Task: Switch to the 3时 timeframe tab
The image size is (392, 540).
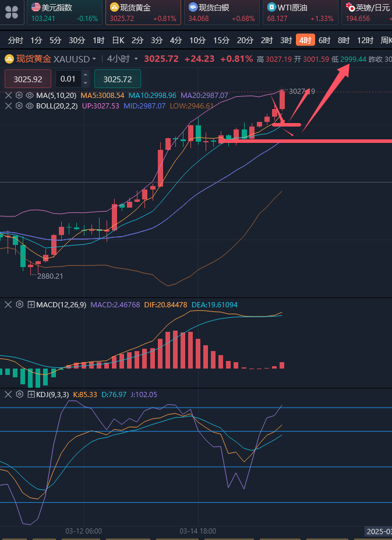Action: point(286,41)
